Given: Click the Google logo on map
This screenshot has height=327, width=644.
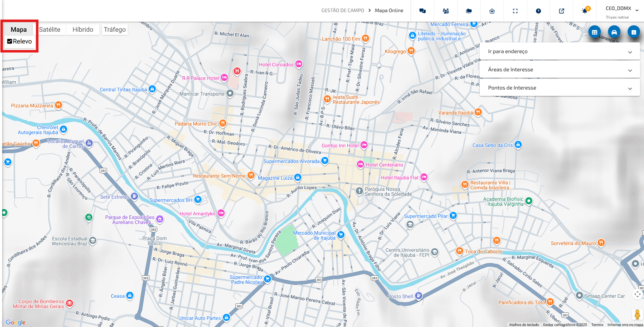Looking at the screenshot, I should click(16, 322).
